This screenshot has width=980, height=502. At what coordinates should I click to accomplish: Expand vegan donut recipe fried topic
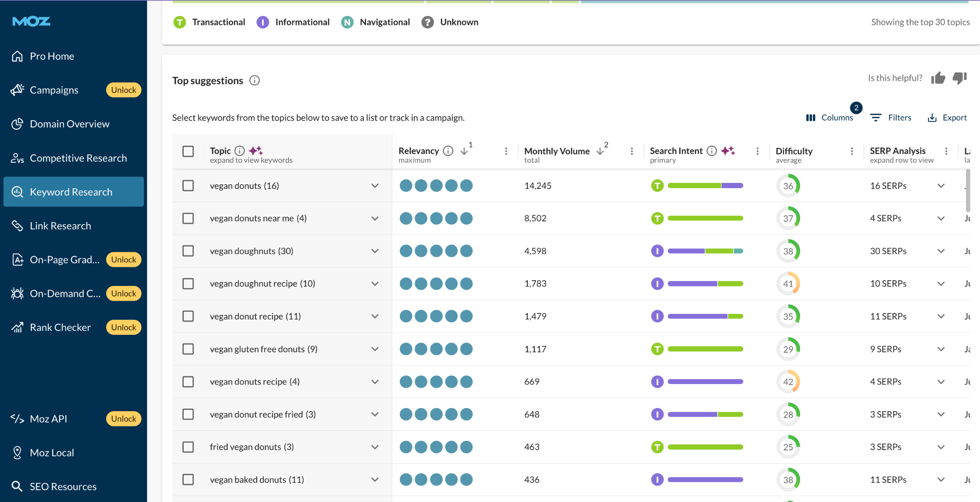[x=375, y=414]
